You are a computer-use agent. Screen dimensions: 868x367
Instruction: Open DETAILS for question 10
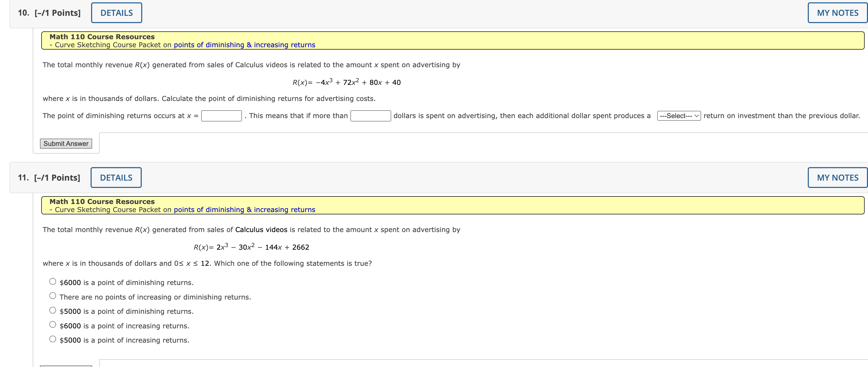coord(116,13)
